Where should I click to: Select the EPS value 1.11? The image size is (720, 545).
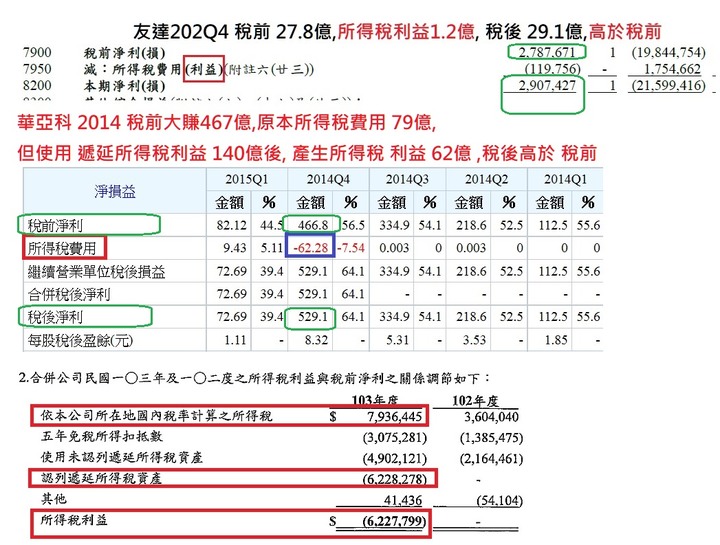[x=236, y=340]
